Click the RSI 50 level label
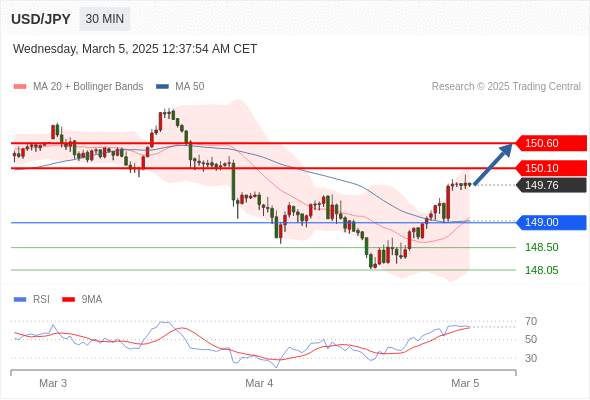The height and width of the screenshot is (400, 590). click(x=531, y=339)
